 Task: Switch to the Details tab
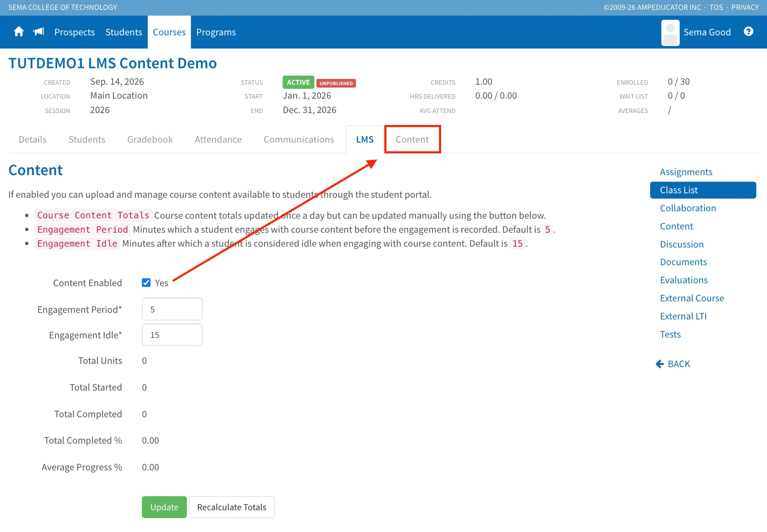click(x=33, y=139)
